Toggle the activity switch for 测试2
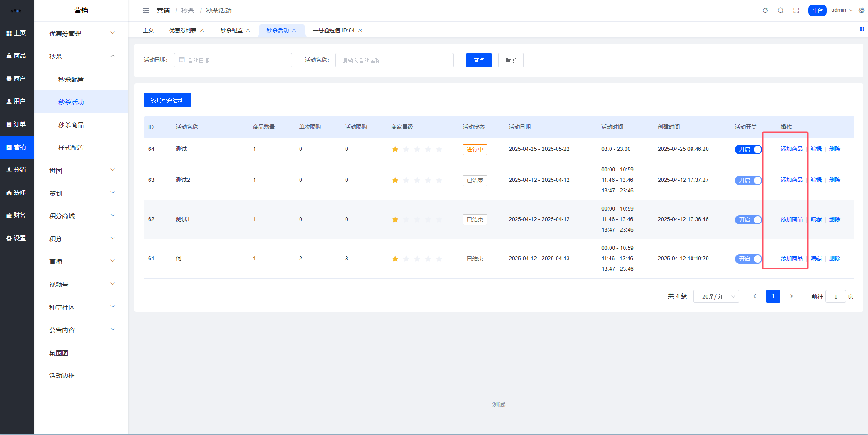868x435 pixels. click(x=748, y=181)
